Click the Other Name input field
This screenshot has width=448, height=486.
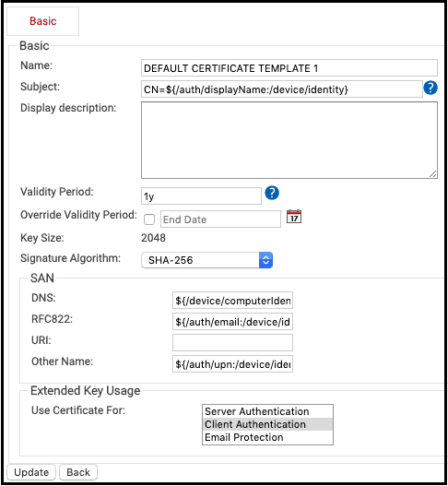pos(232,364)
